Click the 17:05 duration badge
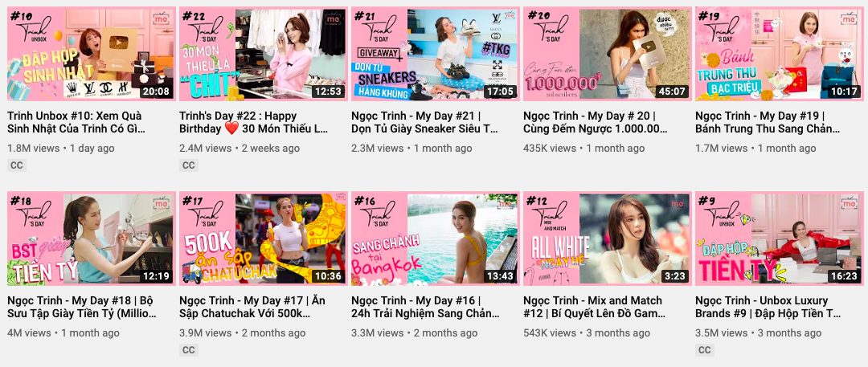The image size is (868, 367). (500, 92)
